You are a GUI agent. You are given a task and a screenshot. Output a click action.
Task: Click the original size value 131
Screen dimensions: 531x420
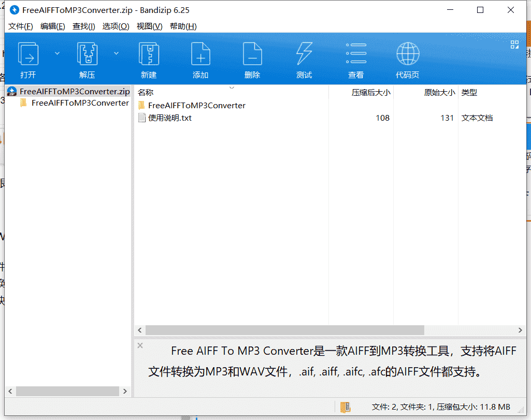tap(447, 118)
